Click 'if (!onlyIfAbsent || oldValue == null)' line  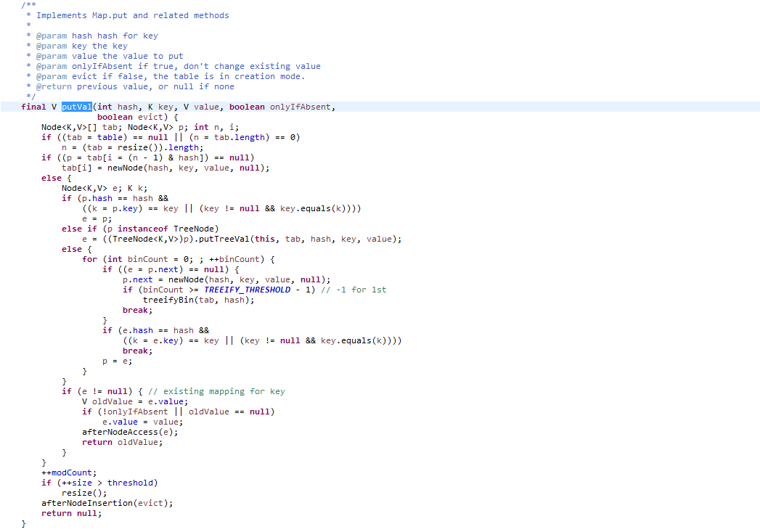click(178, 412)
